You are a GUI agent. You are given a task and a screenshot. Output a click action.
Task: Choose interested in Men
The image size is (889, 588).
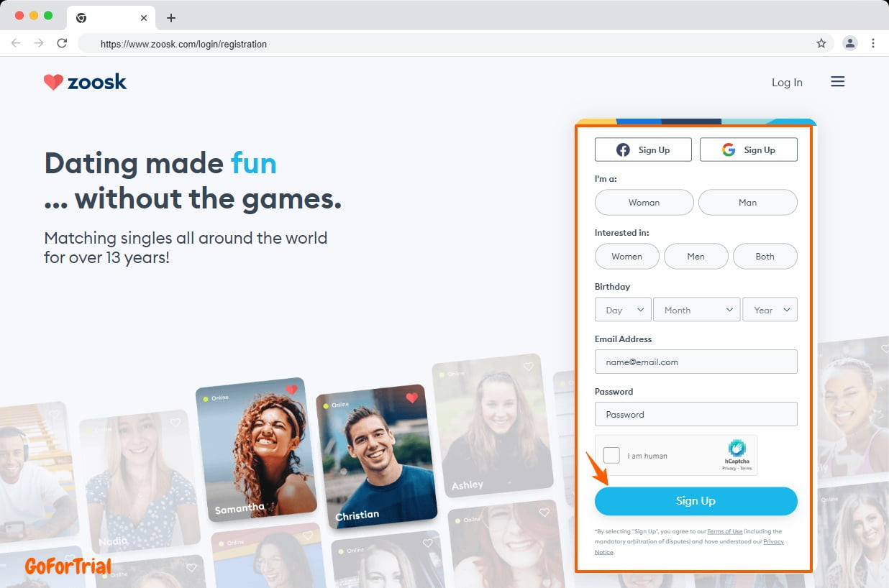tap(696, 257)
